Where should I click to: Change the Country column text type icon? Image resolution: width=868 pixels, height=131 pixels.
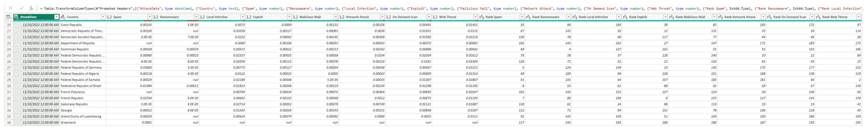tap(63, 17)
